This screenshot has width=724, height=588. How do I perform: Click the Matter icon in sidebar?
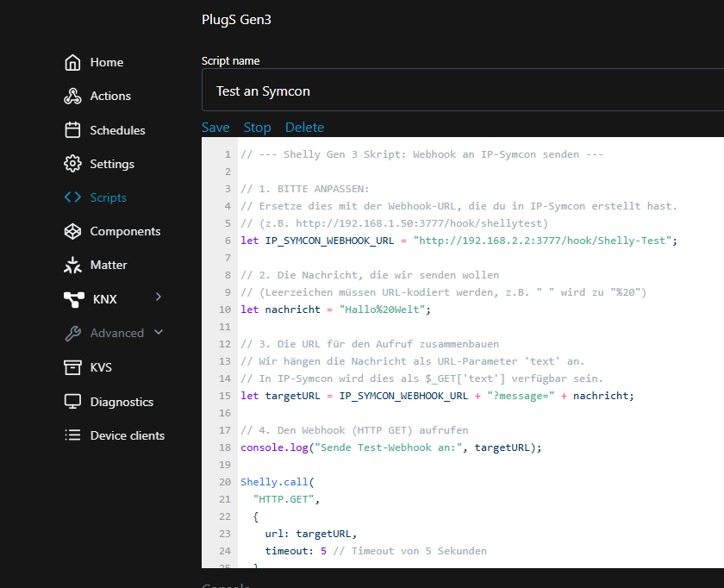[73, 265]
